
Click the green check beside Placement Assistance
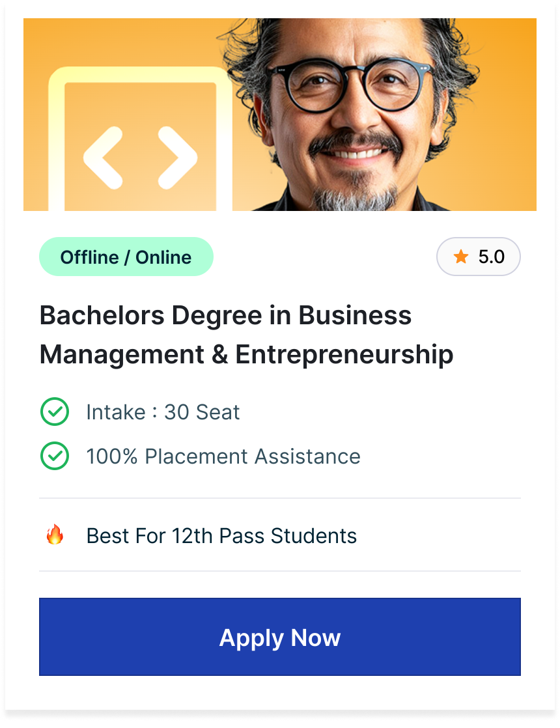point(55,456)
